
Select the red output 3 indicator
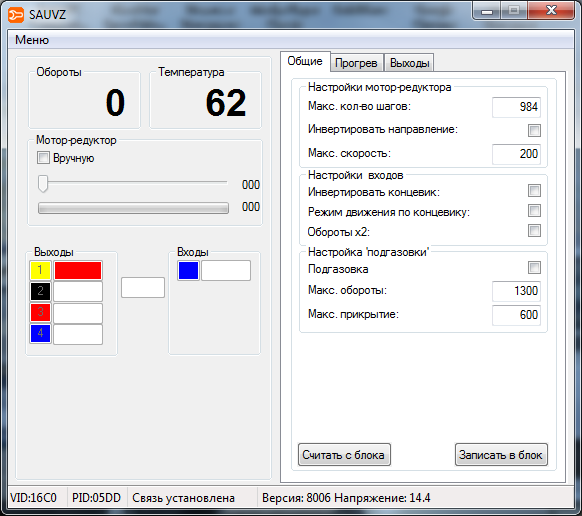(x=40, y=312)
